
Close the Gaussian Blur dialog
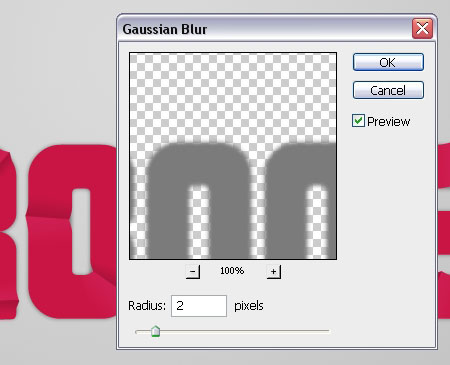pos(422,28)
